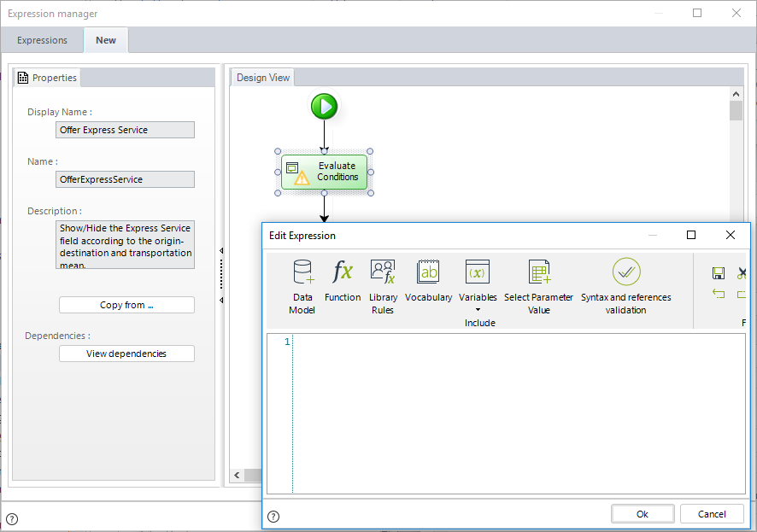Click the Design View vertical scrollbar thumb
Image resolution: width=757 pixels, height=532 pixels.
pyautogui.click(x=736, y=110)
